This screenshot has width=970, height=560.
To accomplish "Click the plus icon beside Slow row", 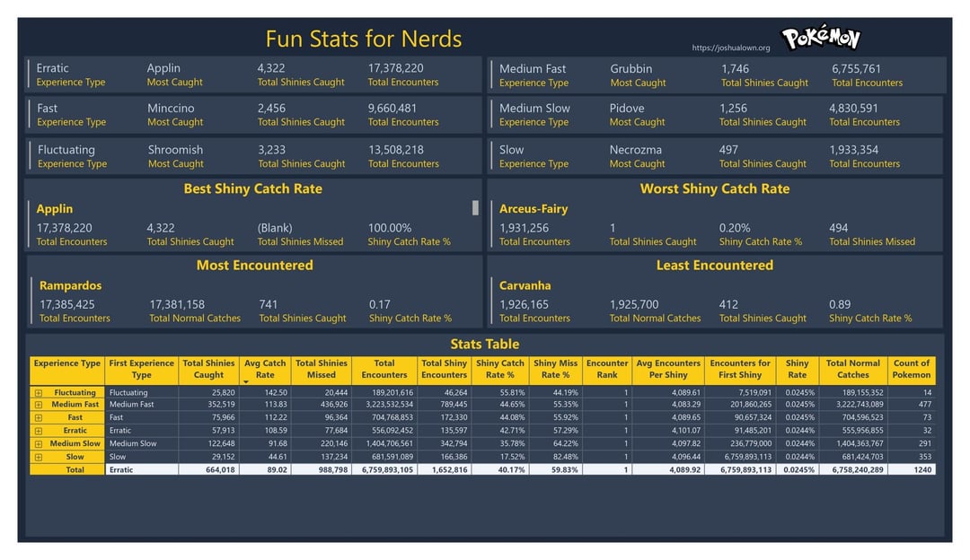I will [38, 457].
